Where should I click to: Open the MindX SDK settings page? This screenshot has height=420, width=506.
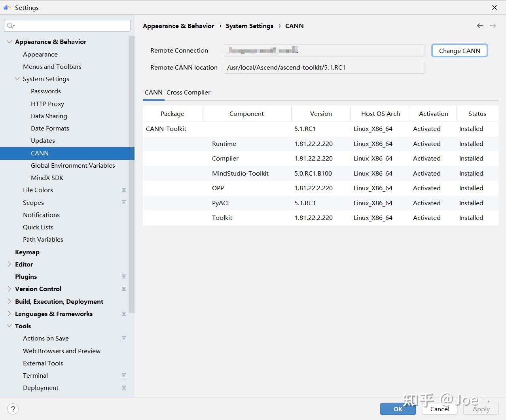pyautogui.click(x=47, y=178)
